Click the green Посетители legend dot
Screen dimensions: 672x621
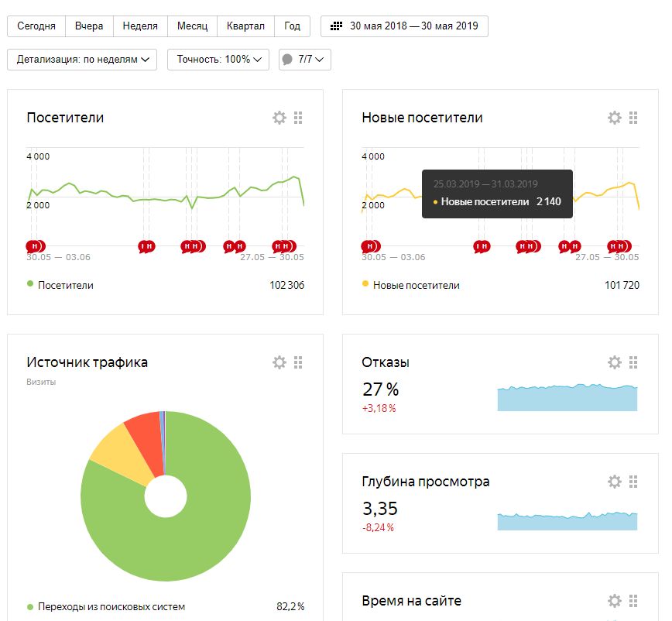tap(30, 283)
